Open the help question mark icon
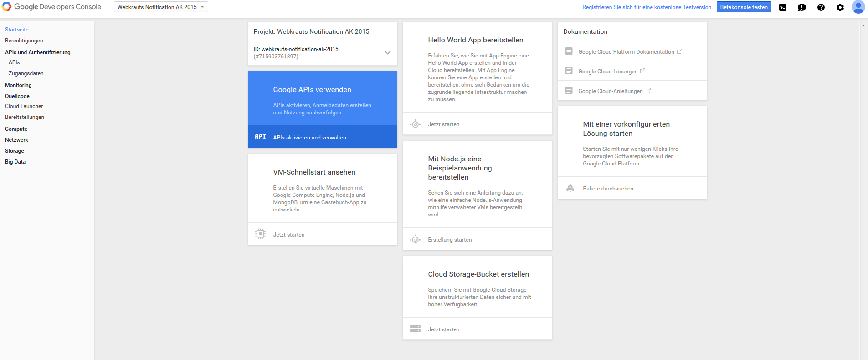The height and width of the screenshot is (360, 868). point(821,7)
